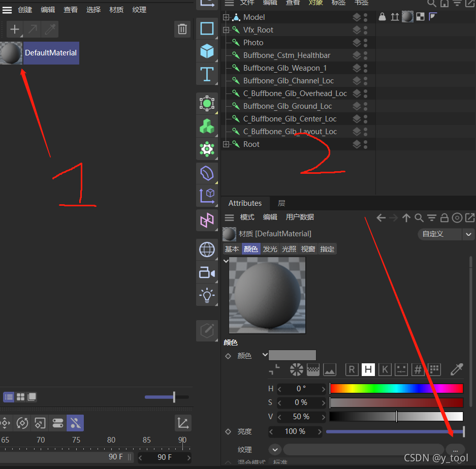Open the Symmetry tool icon

207,220
